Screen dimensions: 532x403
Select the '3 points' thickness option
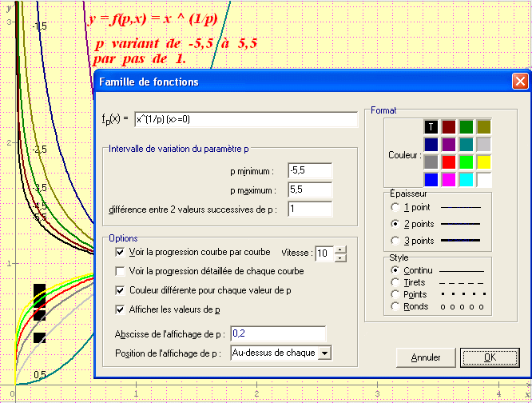point(395,241)
